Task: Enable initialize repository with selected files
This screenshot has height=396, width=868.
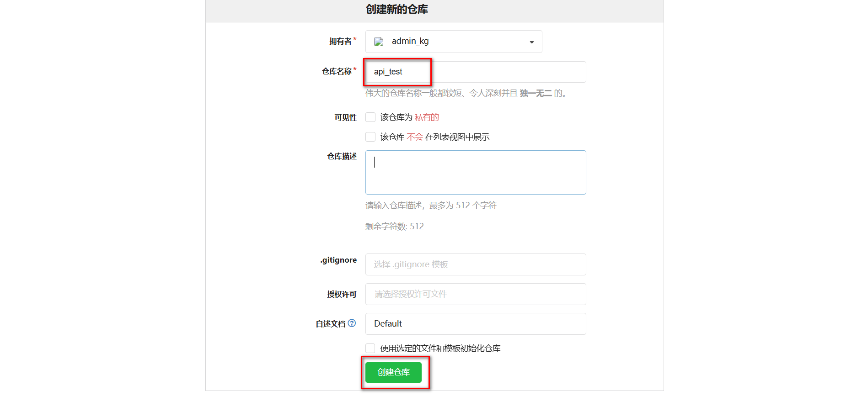Action: (370, 348)
